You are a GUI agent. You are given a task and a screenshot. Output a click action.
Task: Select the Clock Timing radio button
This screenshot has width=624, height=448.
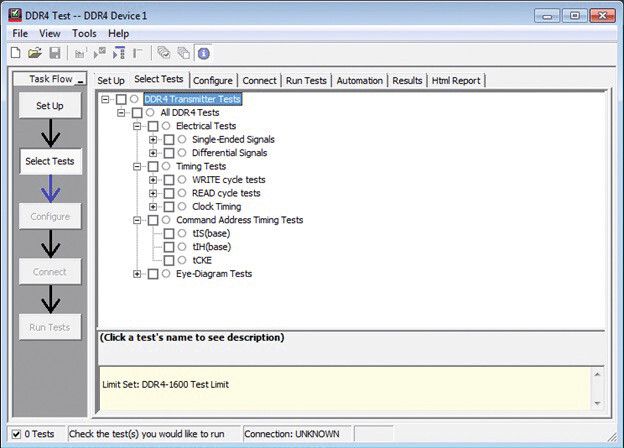182,206
